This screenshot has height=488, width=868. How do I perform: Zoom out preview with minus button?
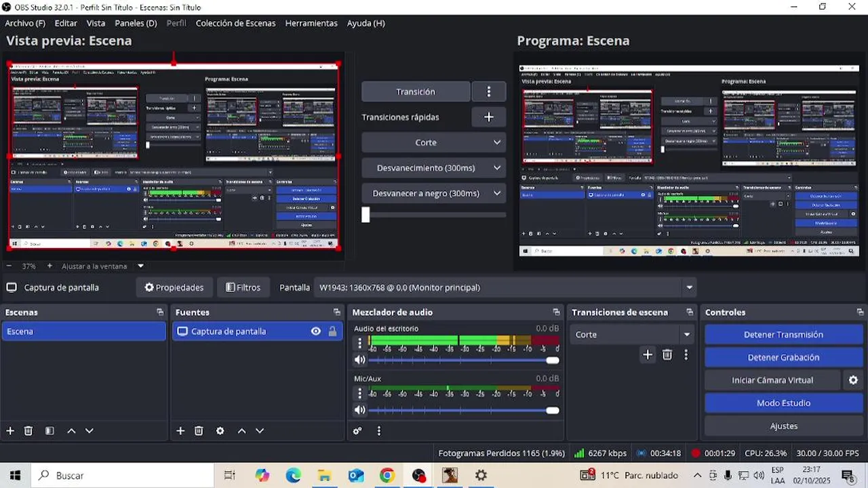[x=9, y=266]
